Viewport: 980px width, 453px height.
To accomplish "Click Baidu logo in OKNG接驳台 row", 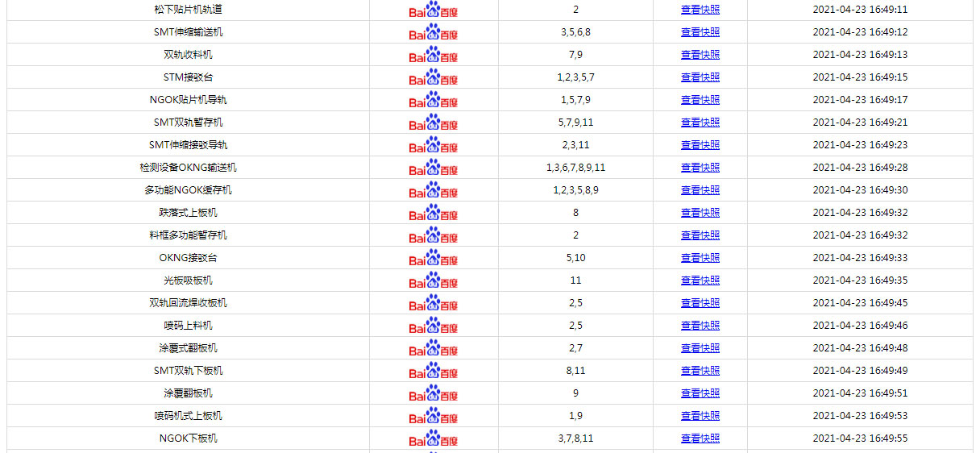I will [x=434, y=259].
